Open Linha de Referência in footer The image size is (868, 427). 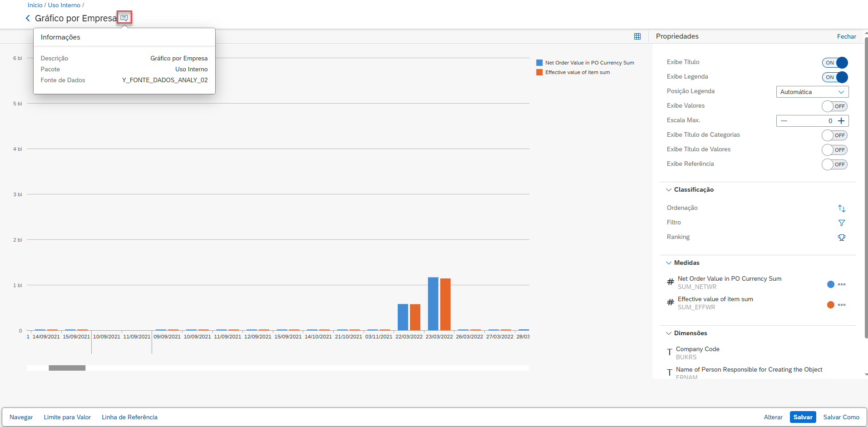[129, 417]
